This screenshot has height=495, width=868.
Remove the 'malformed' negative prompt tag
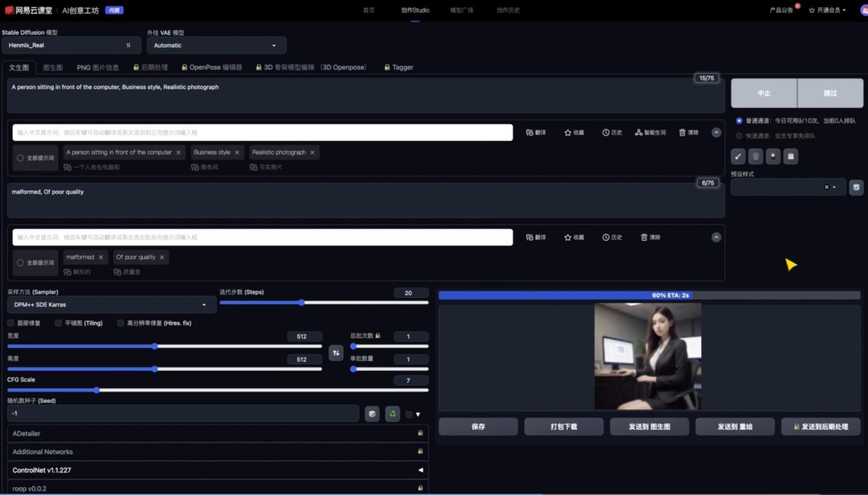click(x=100, y=257)
